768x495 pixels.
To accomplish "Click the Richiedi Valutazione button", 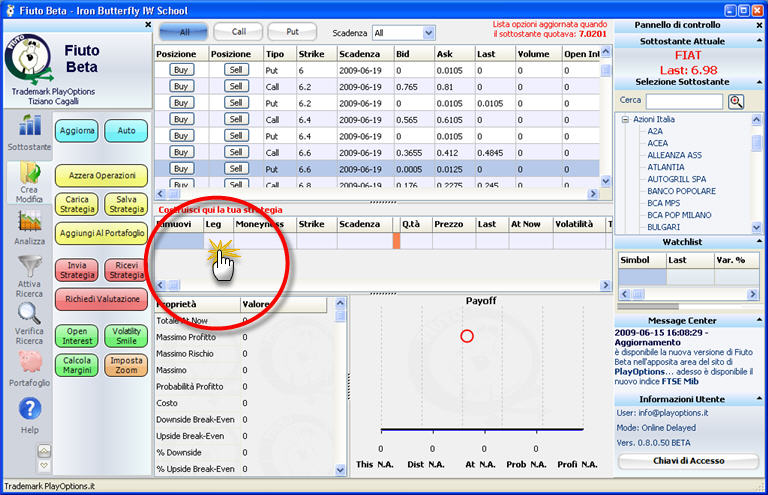I will (x=102, y=299).
